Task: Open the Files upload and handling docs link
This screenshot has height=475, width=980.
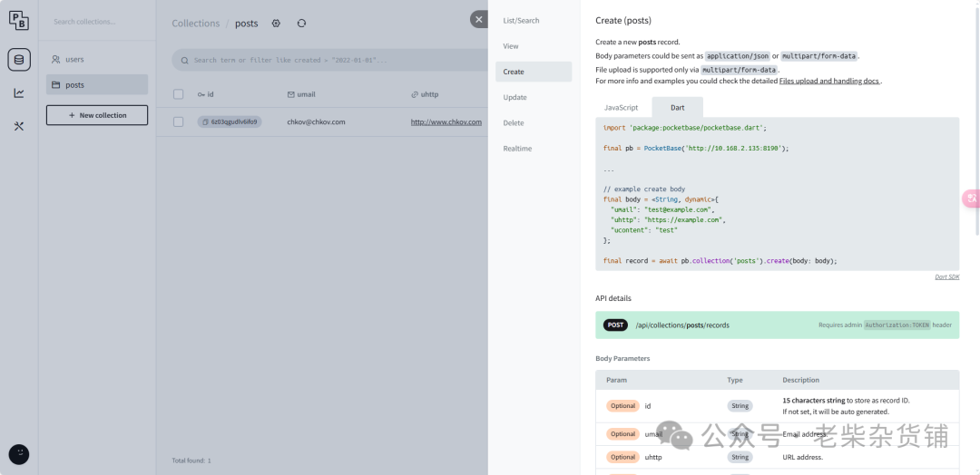Action: pyautogui.click(x=829, y=81)
